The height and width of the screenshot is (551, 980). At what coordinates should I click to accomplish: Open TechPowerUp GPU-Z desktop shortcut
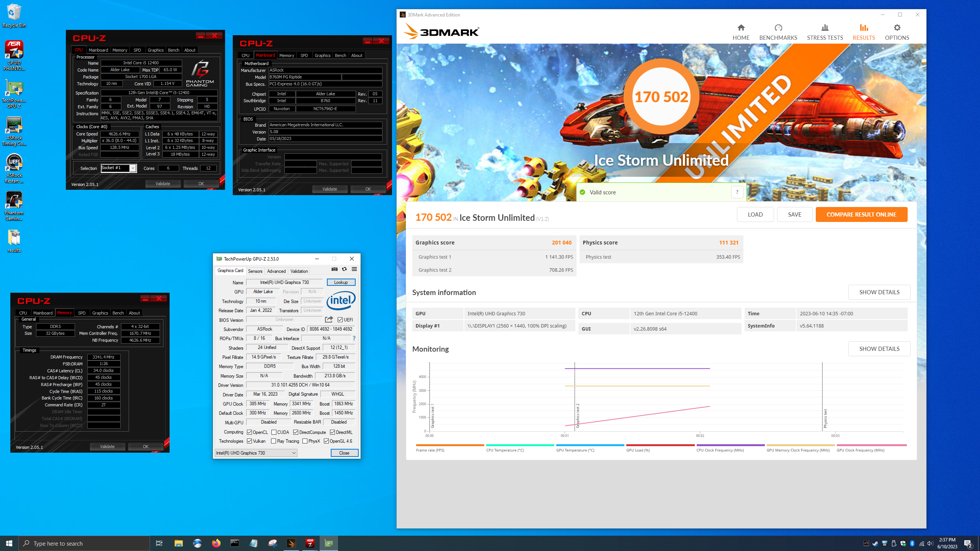click(14, 94)
